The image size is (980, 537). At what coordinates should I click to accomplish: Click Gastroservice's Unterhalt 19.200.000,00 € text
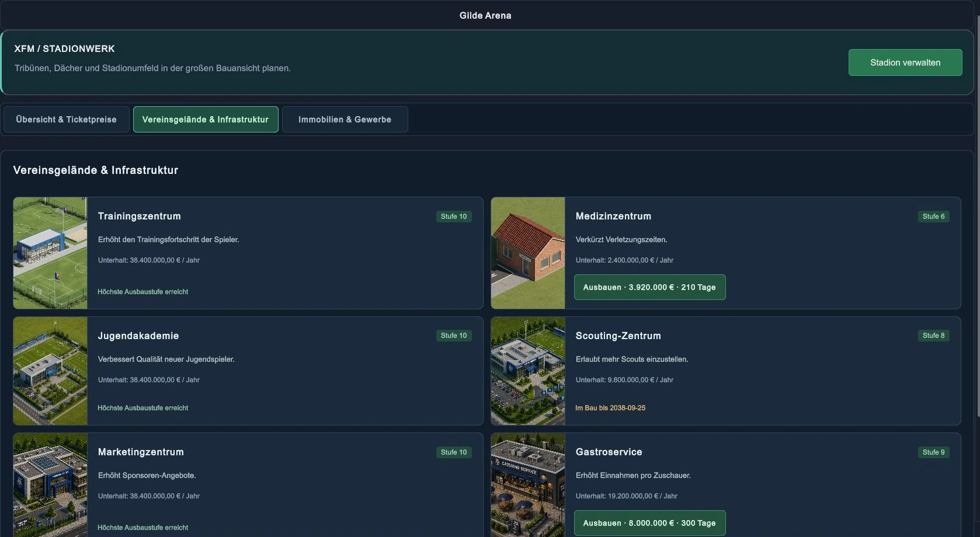point(627,496)
